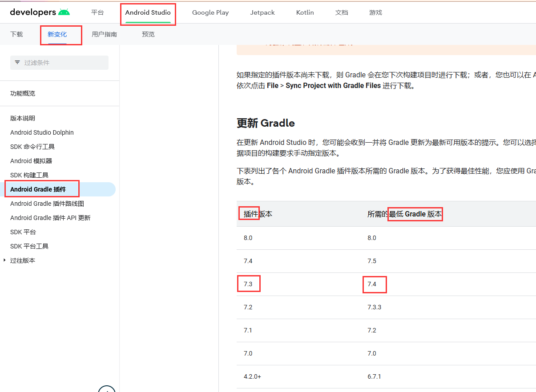Focus the 过滤条件 filter field
The image size is (536, 392).
pyautogui.click(x=59, y=63)
